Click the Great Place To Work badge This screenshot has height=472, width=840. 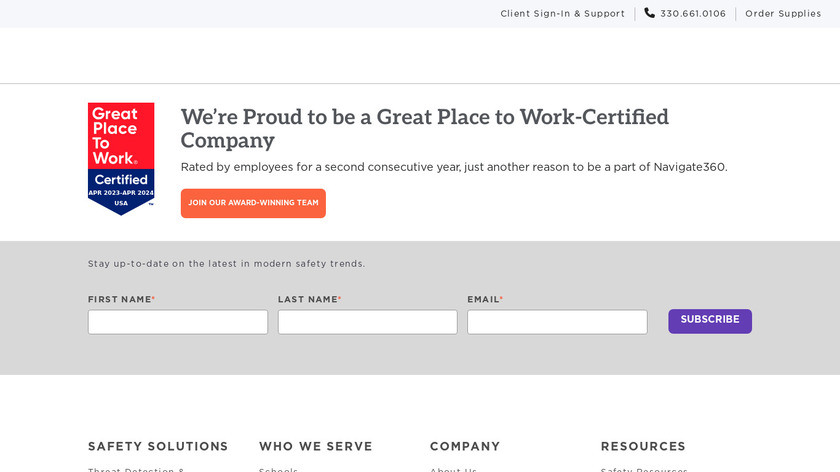[x=121, y=158]
